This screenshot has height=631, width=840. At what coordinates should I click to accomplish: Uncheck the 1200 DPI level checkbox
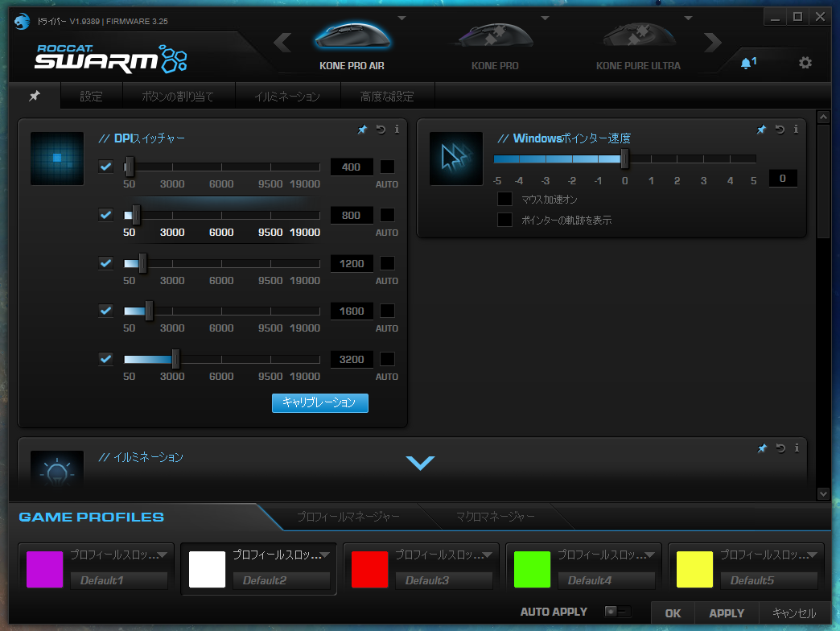(106, 263)
